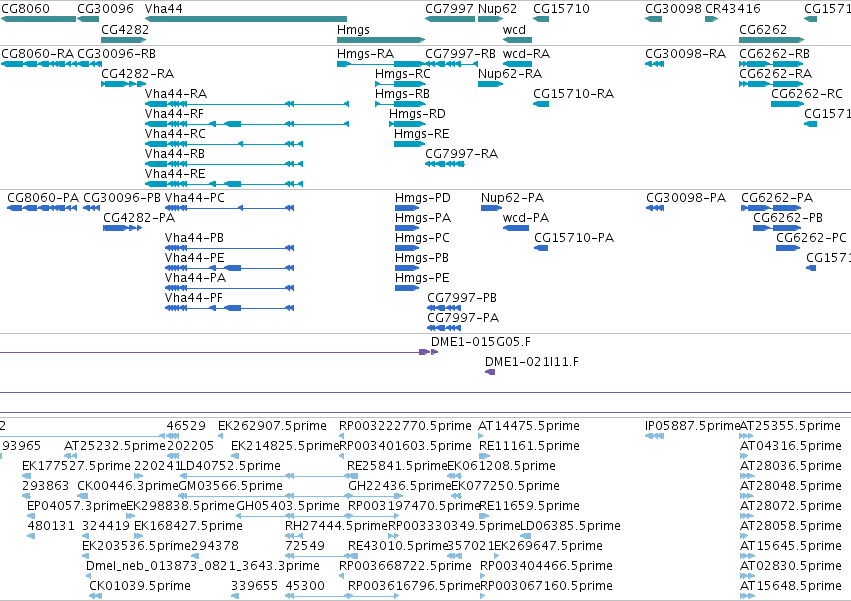Image resolution: width=851 pixels, height=601 pixels.
Task: Select protein CG4282-PA
Action: 139,218
